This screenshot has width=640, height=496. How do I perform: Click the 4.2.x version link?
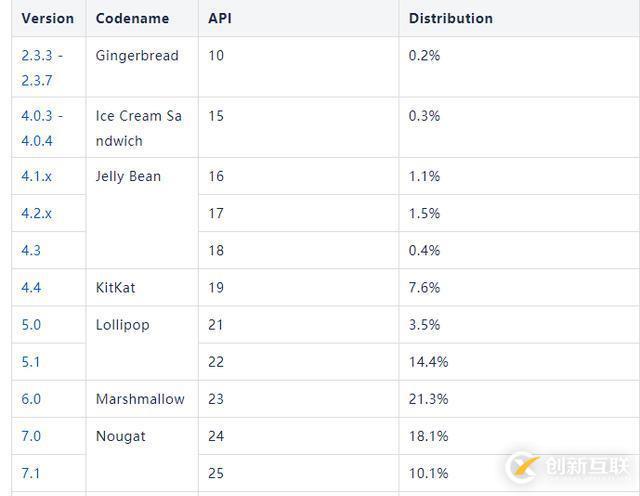coord(36,213)
